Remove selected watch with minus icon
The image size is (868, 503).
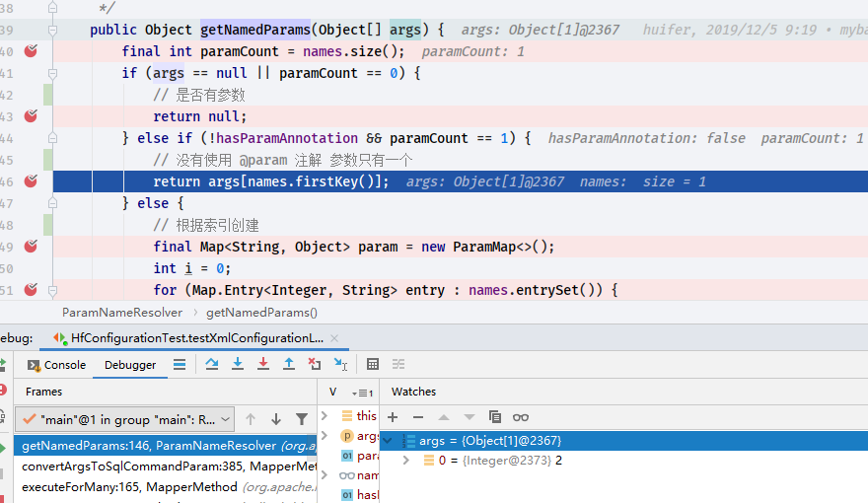[x=418, y=417]
